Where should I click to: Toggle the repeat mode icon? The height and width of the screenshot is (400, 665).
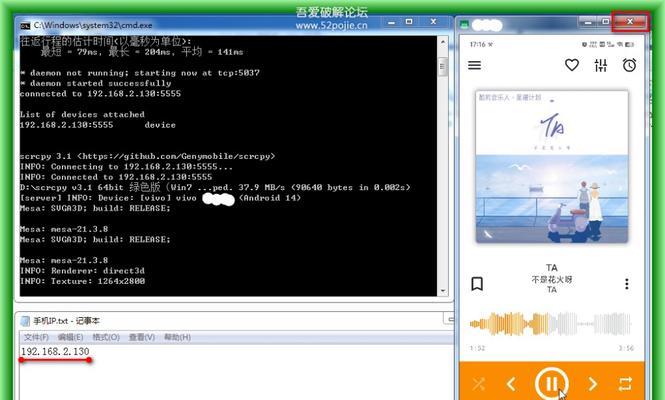pyautogui.click(x=625, y=384)
